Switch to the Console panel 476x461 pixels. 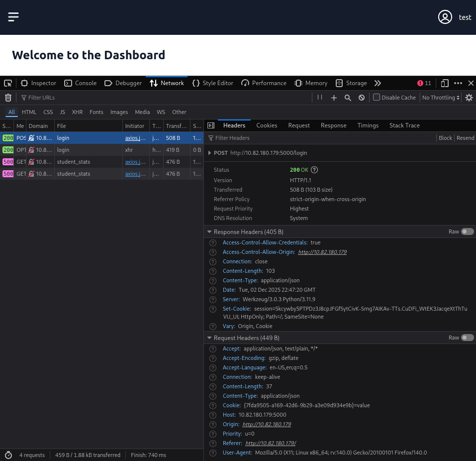[81, 83]
